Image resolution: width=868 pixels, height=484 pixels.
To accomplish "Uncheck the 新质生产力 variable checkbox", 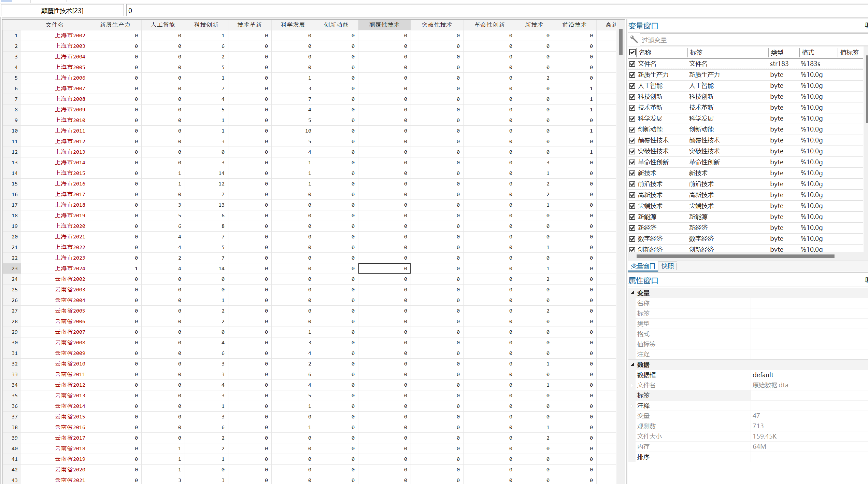I will click(x=632, y=75).
